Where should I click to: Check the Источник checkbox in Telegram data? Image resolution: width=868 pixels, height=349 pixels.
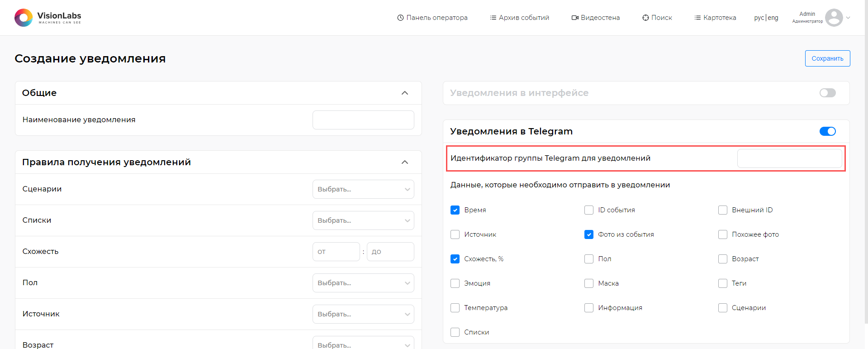[455, 234]
